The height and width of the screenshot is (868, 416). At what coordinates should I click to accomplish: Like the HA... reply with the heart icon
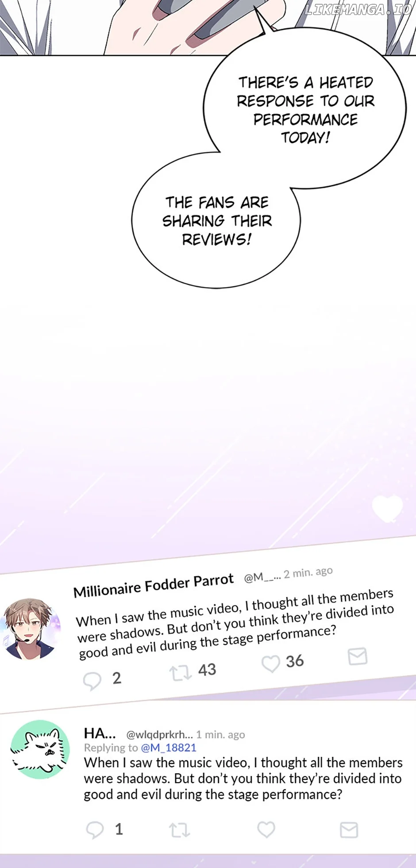point(266,829)
